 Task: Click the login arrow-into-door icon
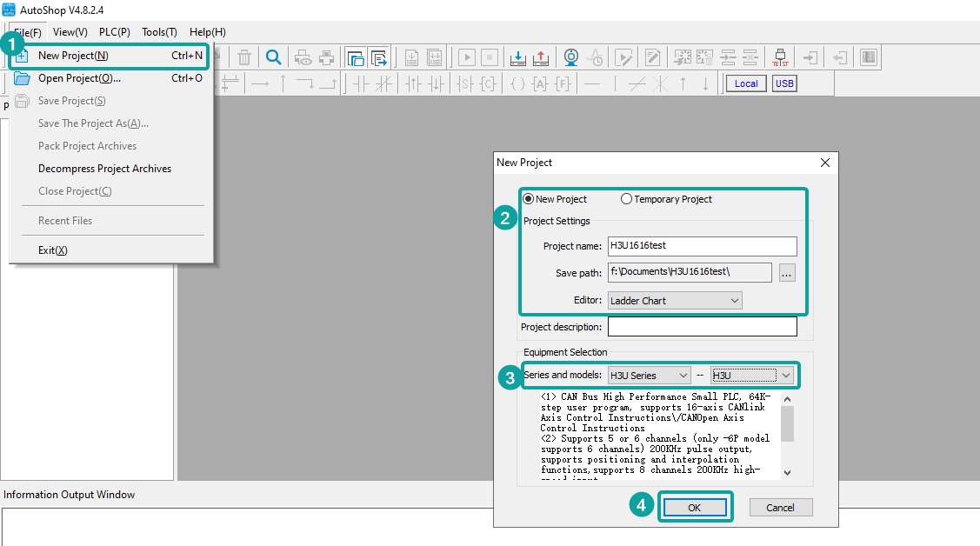[x=810, y=57]
